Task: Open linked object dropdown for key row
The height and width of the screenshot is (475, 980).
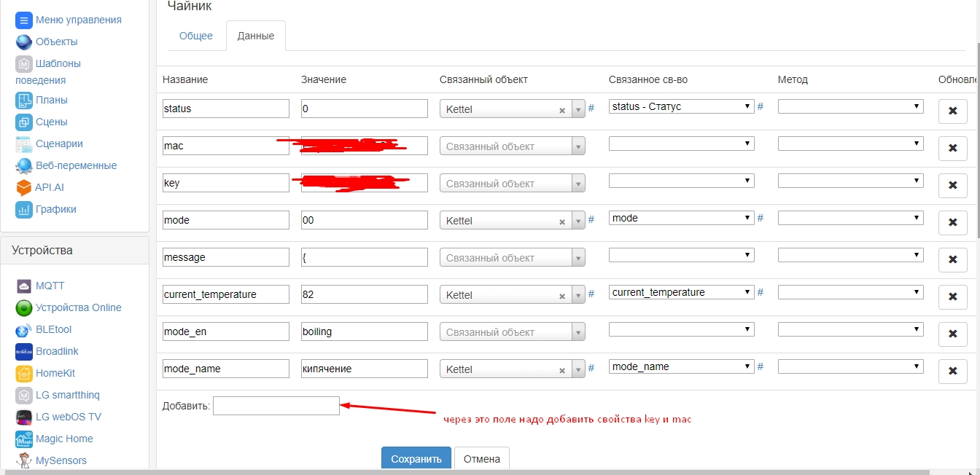Action: (578, 184)
